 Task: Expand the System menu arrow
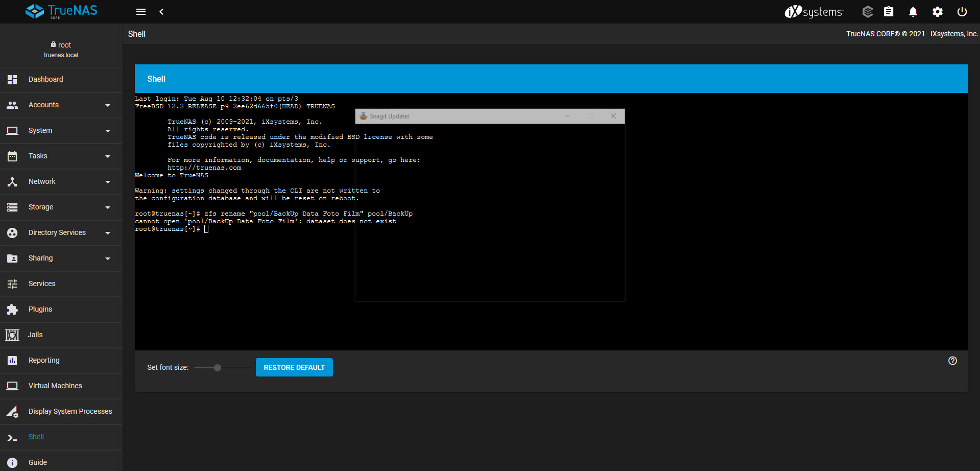coord(108,131)
